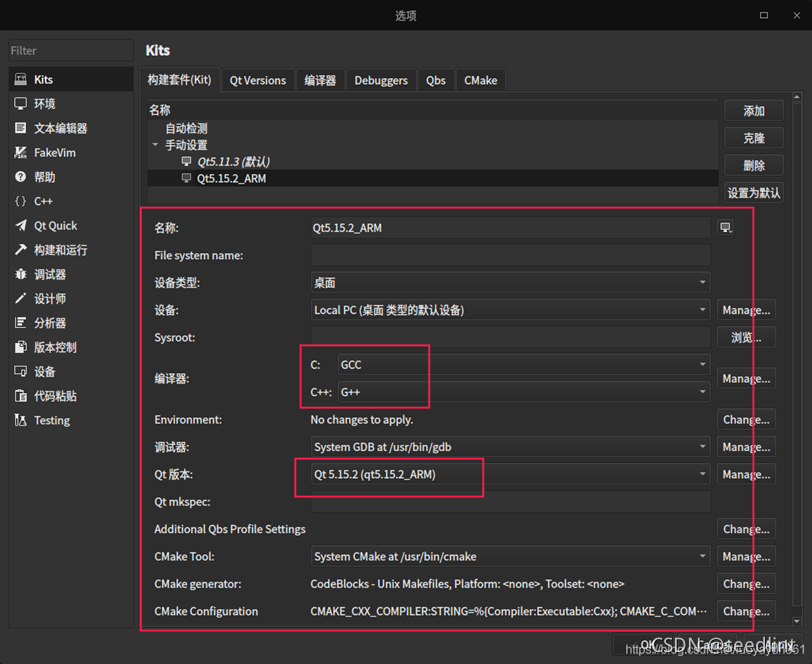Click Manage button for Qt 版本 row

click(x=746, y=474)
